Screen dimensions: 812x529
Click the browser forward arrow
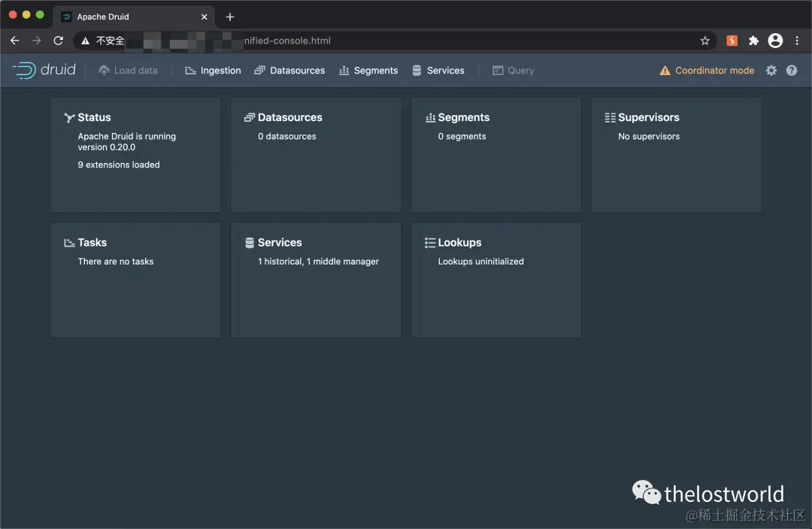click(x=36, y=41)
